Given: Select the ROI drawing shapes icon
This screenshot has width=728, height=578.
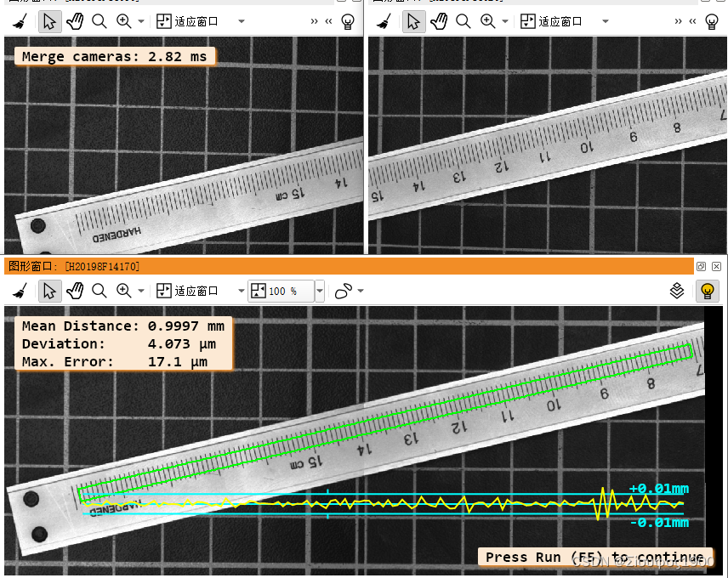Looking at the screenshot, I should (x=344, y=292).
